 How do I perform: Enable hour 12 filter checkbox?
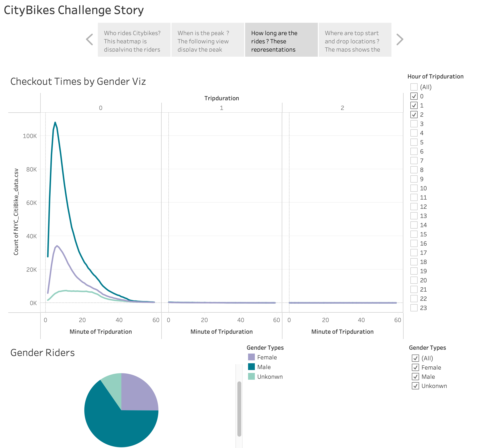pos(414,207)
